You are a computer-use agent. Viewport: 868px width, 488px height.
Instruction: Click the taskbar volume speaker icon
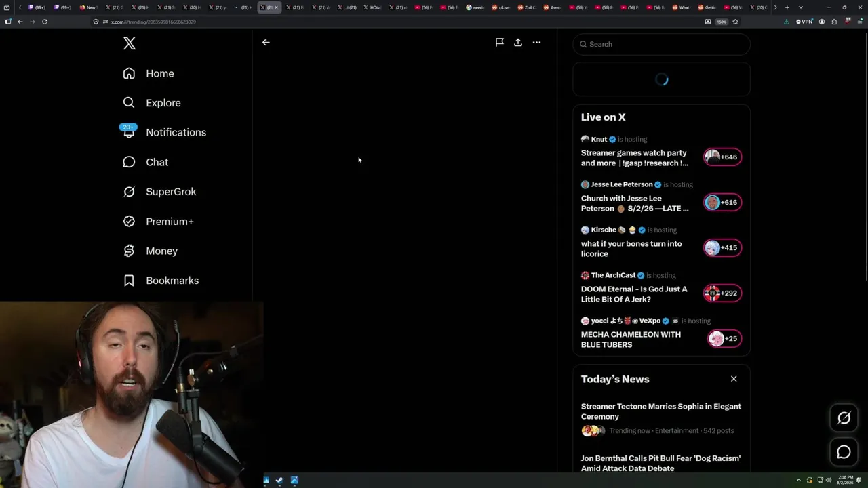[828, 481]
